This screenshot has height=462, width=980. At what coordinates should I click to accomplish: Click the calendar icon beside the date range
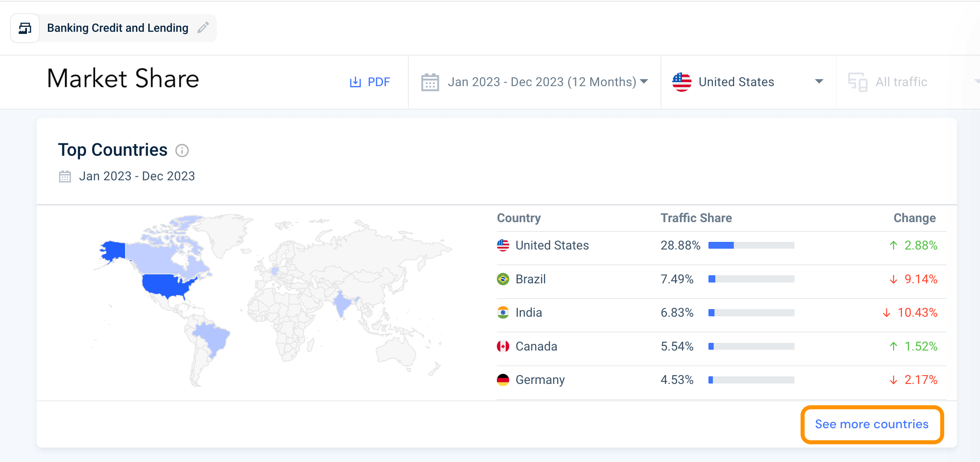tap(430, 82)
